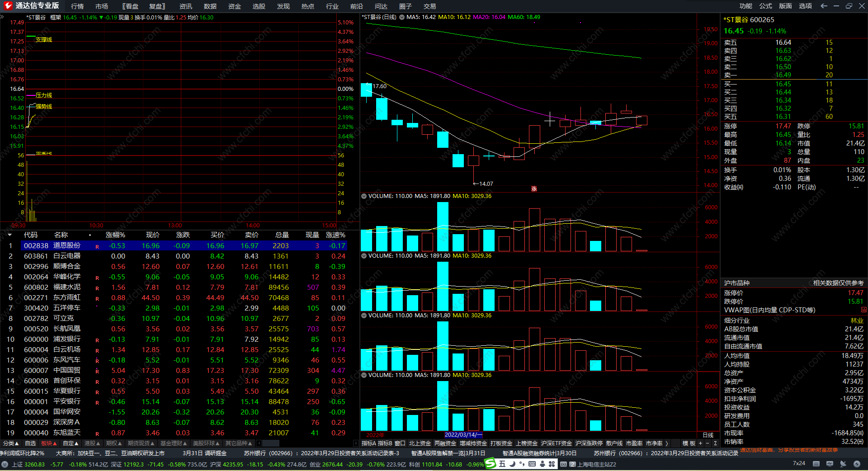Toggle Sogou half-moon width icon
868x471 pixels.
512,464
